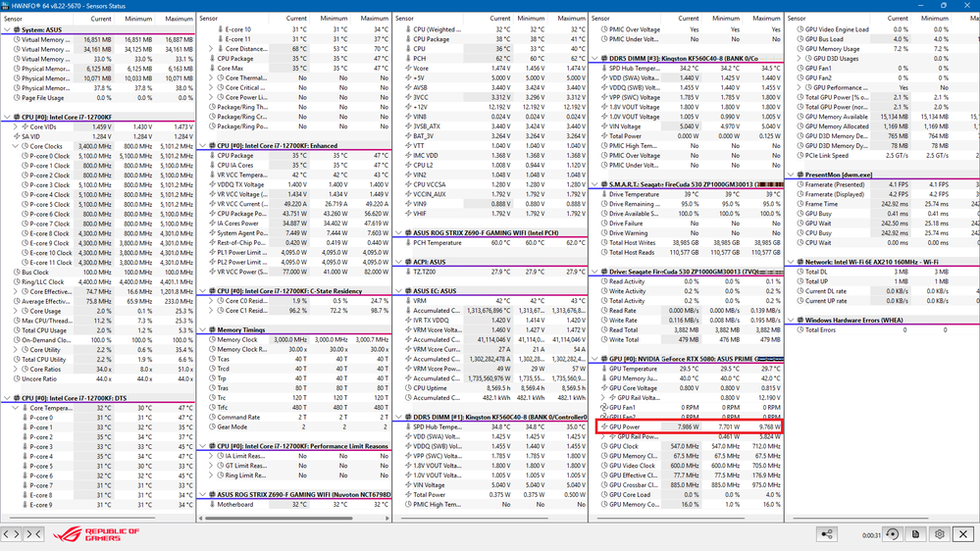Collapse the CPU [#0]: Intel Core i7-12700KF: DTS group
Viewport: 980px width, 551px height.
tap(7, 398)
